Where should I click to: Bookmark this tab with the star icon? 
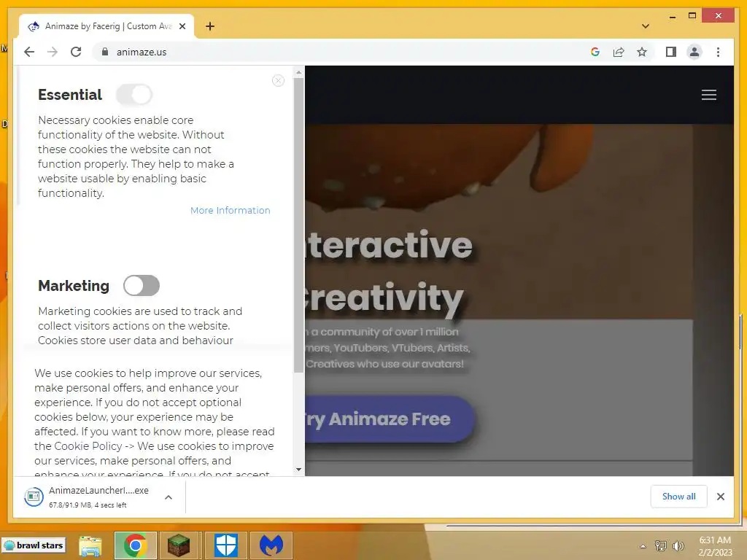[x=642, y=52]
